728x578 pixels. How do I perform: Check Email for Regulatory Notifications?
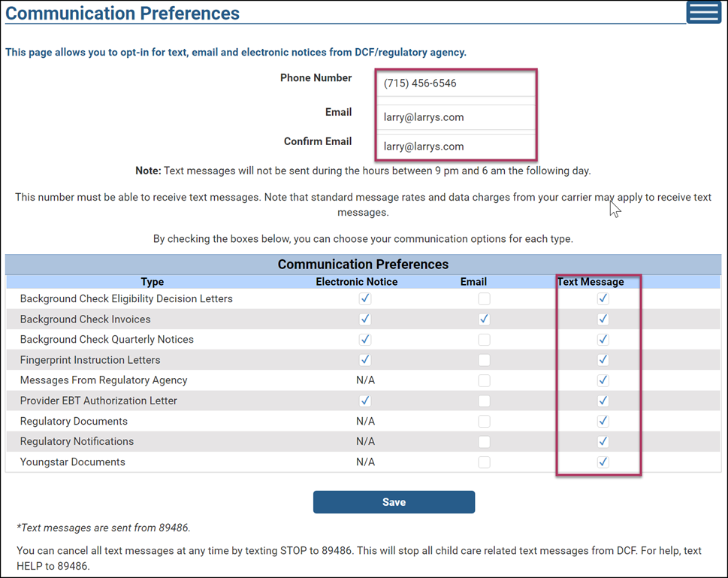point(485,441)
